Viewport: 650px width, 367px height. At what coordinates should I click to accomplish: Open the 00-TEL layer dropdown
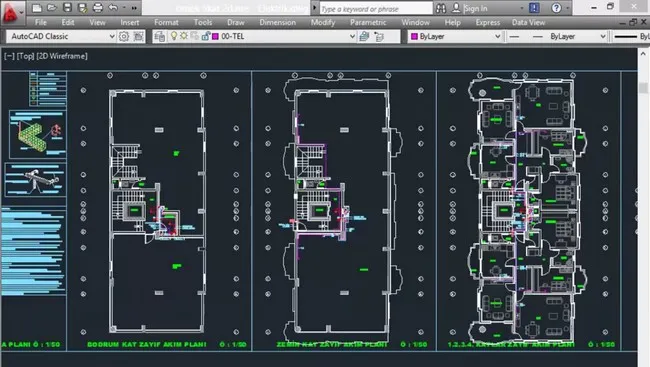coord(352,36)
